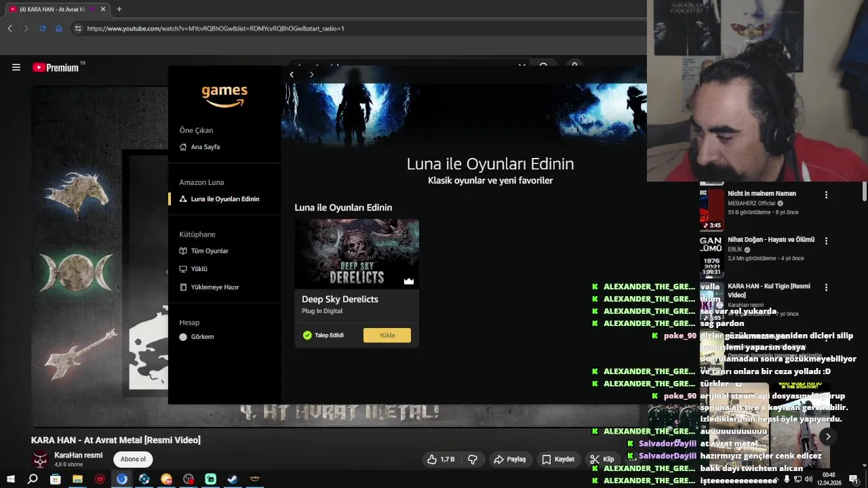Open the network icon in system tray
The width and height of the screenshot is (868, 488).
click(797, 479)
